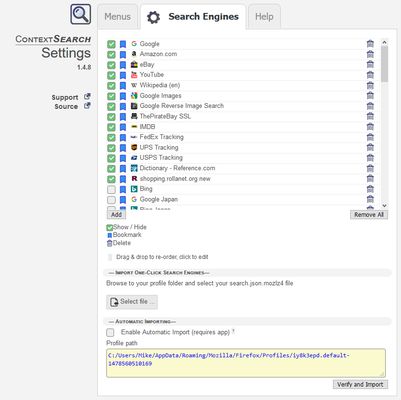401x400 pixels.
Task: Delete the USPS Tracking engine
Action: coord(370,158)
